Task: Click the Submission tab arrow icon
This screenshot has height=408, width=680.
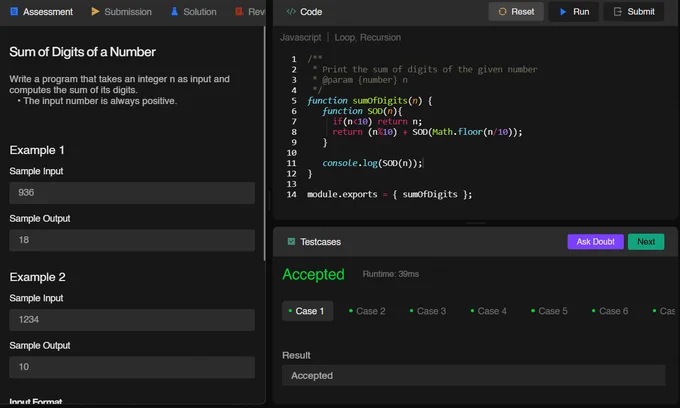Action: pos(95,12)
